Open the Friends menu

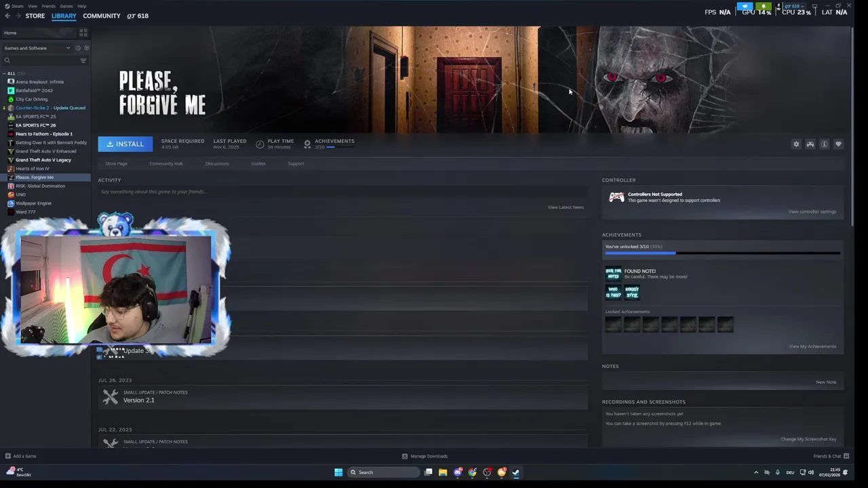[48, 6]
